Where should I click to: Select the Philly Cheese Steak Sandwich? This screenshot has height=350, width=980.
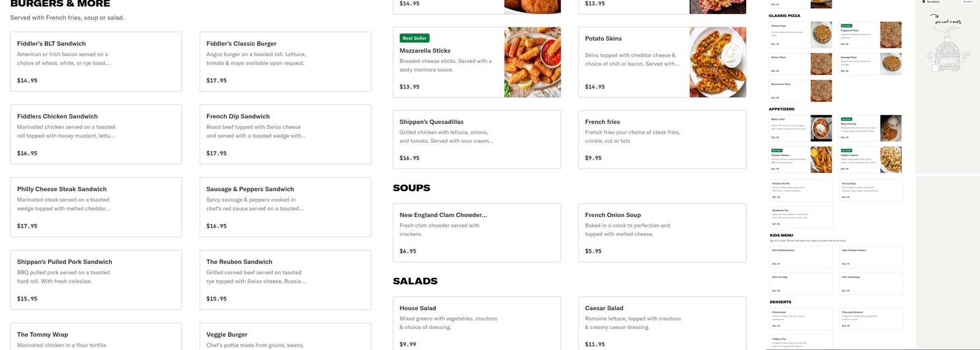pos(96,207)
